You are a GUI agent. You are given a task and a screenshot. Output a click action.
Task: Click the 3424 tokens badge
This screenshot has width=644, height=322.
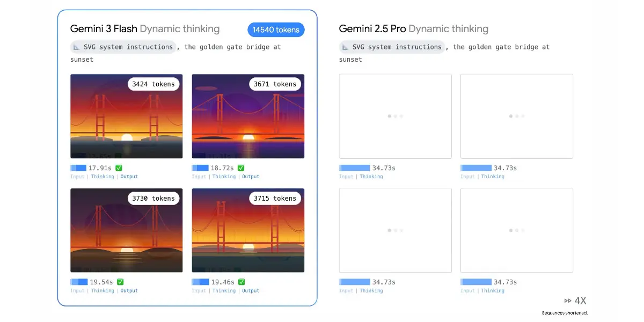point(153,84)
